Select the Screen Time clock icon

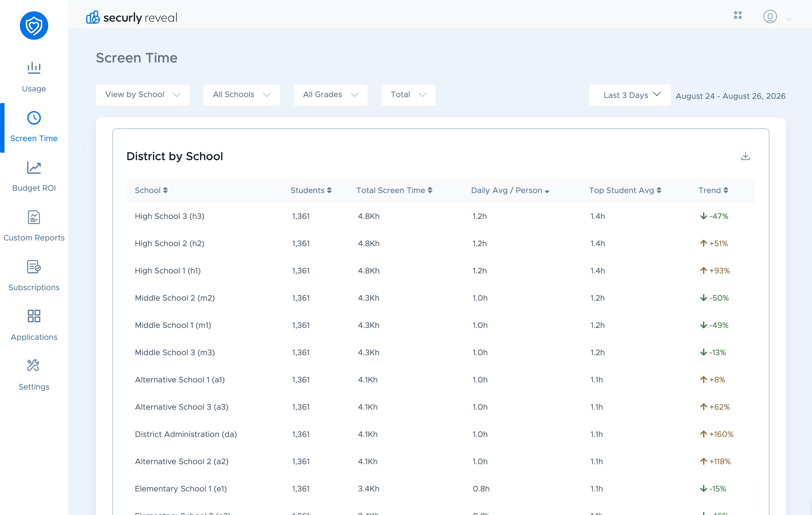34,118
